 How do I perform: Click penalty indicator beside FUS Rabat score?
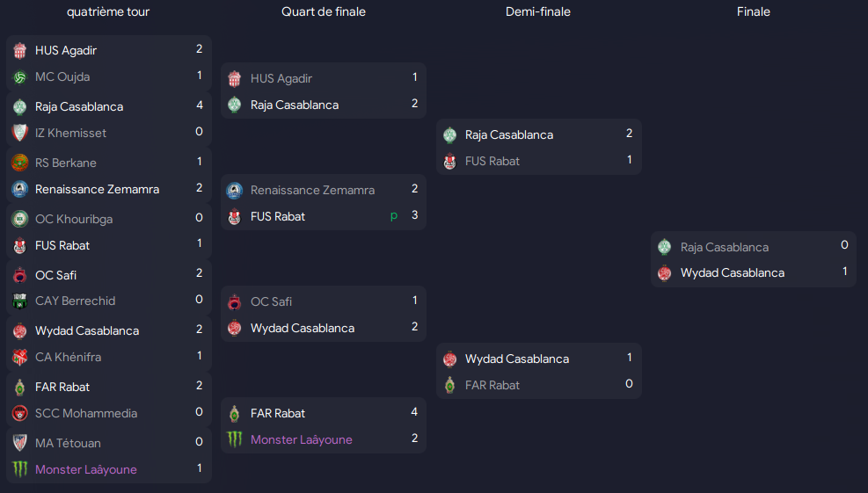pyautogui.click(x=394, y=216)
